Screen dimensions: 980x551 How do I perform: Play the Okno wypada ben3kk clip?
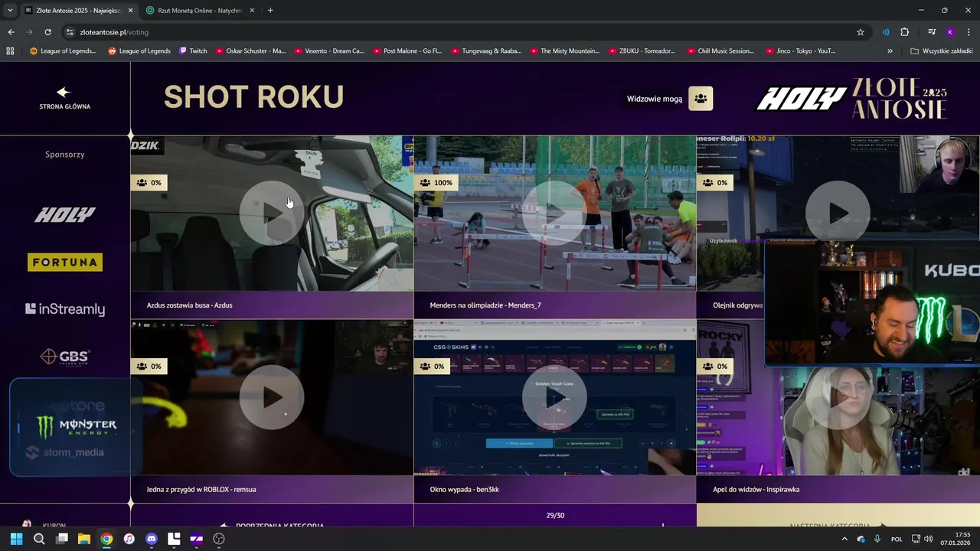click(554, 397)
